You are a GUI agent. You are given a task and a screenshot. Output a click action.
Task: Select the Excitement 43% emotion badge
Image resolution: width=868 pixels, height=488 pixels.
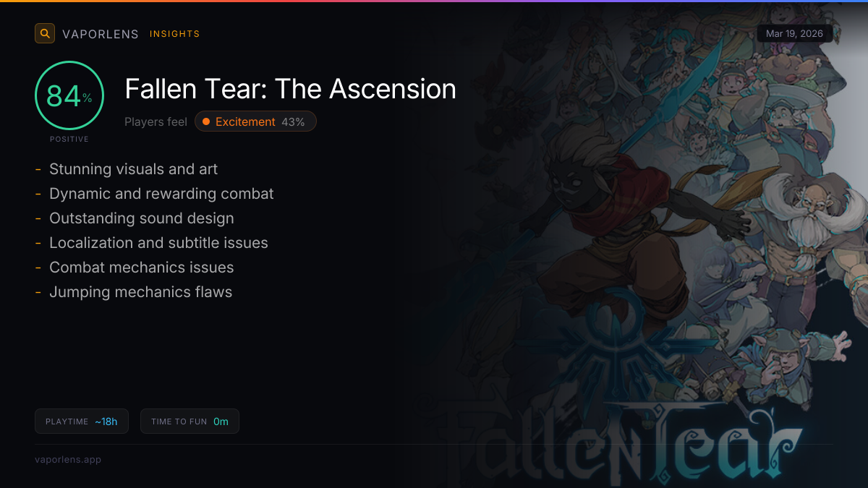click(x=255, y=121)
